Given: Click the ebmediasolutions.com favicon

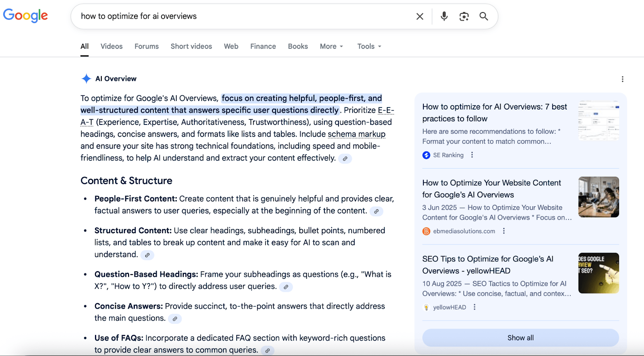Looking at the screenshot, I should point(426,231).
